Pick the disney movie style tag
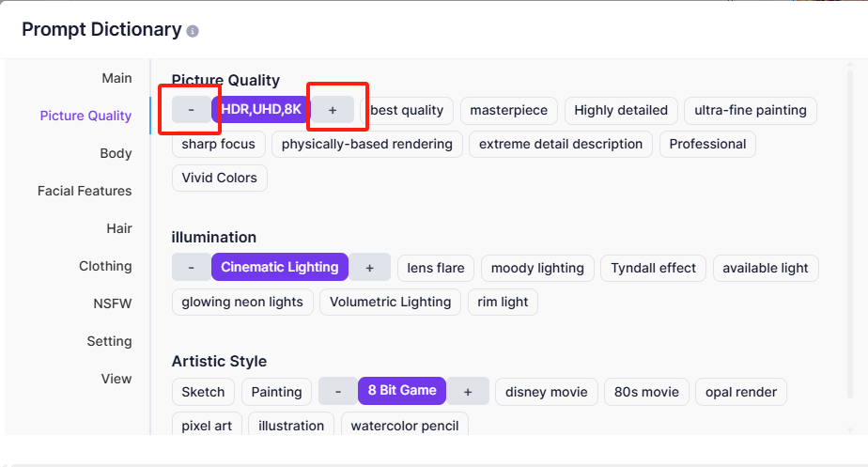Image resolution: width=868 pixels, height=467 pixels. pyautogui.click(x=547, y=392)
